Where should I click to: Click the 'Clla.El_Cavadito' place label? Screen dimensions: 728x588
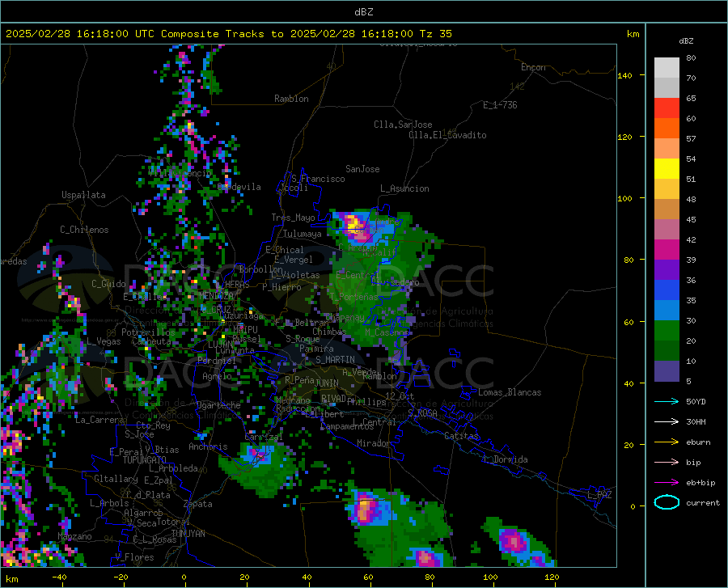(447, 135)
